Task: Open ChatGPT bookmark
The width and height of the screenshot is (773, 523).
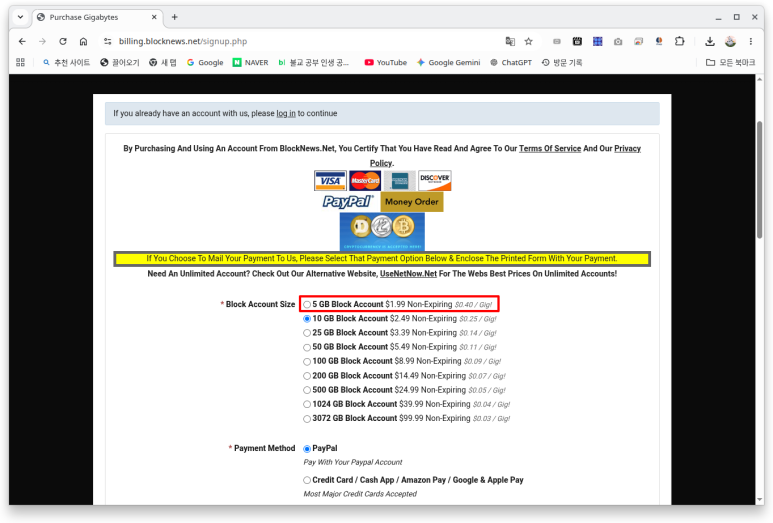Action: point(511,63)
